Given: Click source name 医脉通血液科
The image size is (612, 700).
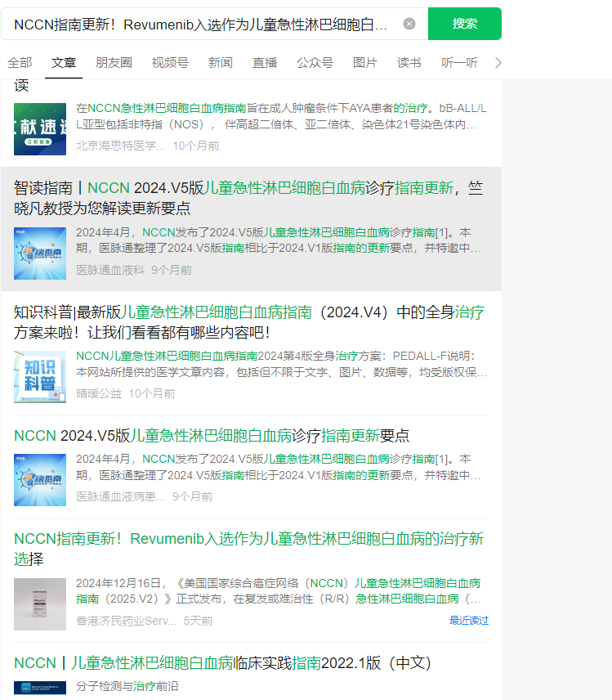Looking at the screenshot, I should point(110,270).
